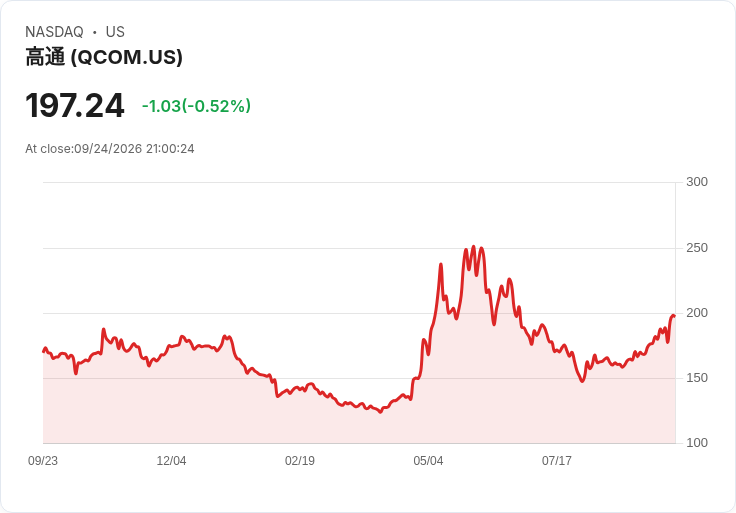The height and width of the screenshot is (513, 736).
Task: Click the 12/04 date axis label
Action: [x=171, y=461]
